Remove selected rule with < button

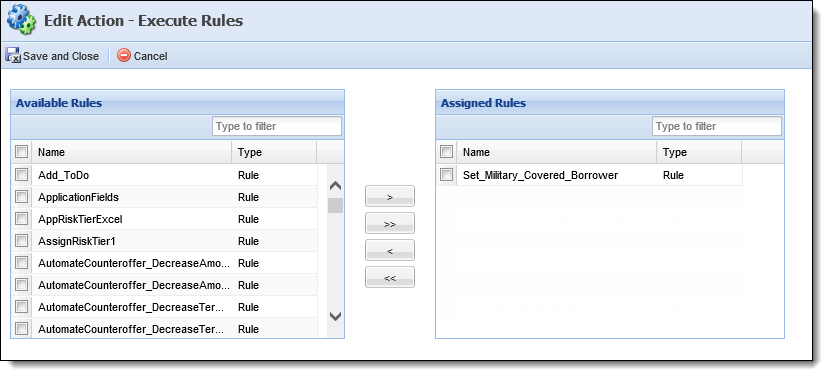pyautogui.click(x=390, y=250)
